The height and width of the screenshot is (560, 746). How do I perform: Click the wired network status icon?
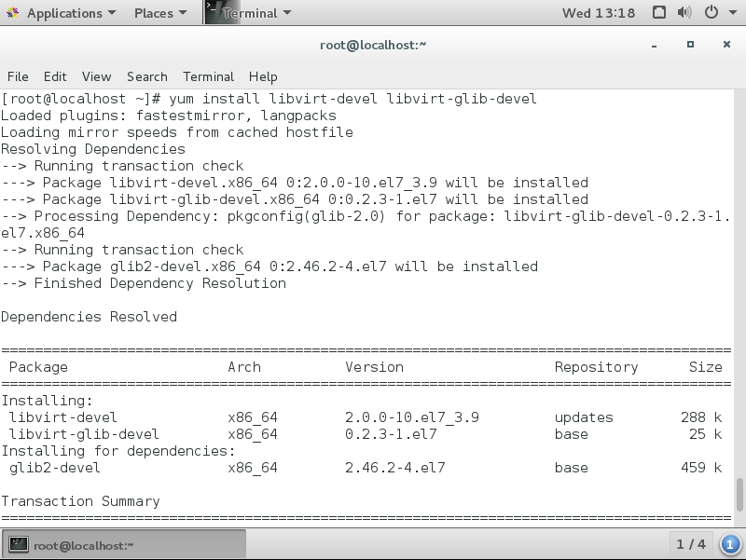(659, 13)
